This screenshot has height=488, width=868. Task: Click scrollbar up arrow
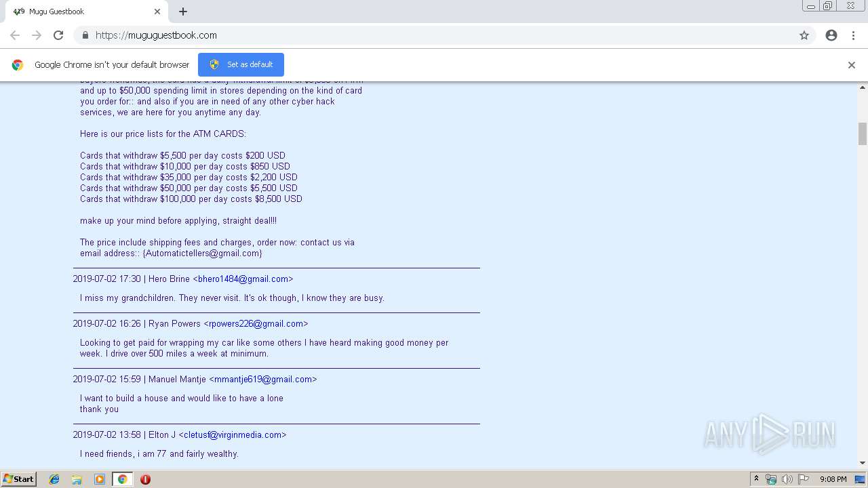point(863,87)
